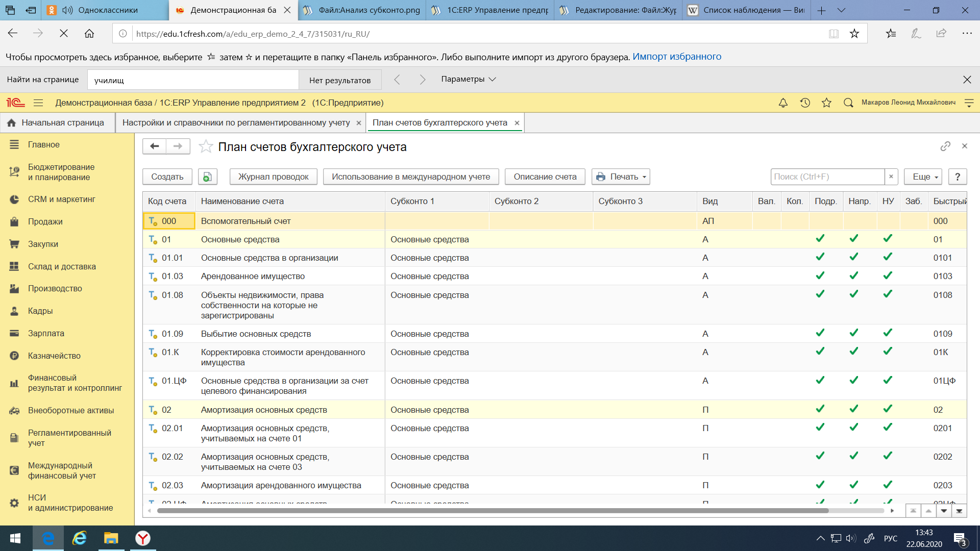The image size is (980, 551).
Task: Click the horizontal scrollbar of the accounts table
Action: pyautogui.click(x=493, y=511)
